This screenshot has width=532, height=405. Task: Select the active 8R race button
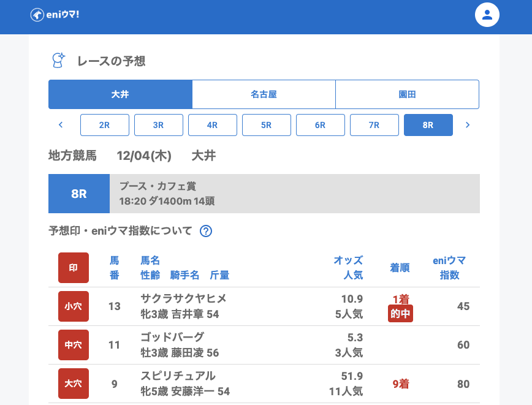428,125
